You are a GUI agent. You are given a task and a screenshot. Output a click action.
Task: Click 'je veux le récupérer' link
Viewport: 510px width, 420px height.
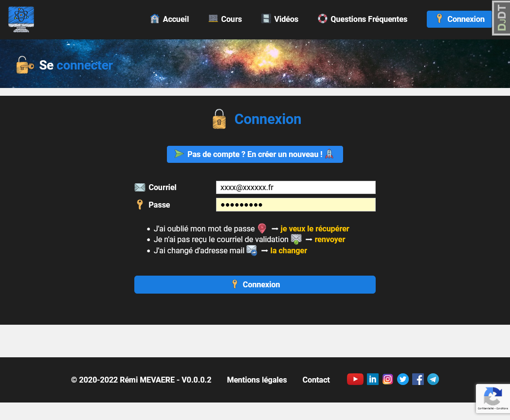pos(315,228)
